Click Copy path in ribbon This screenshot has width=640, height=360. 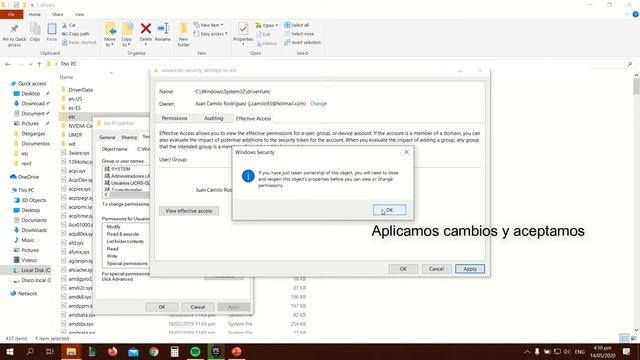(x=76, y=34)
